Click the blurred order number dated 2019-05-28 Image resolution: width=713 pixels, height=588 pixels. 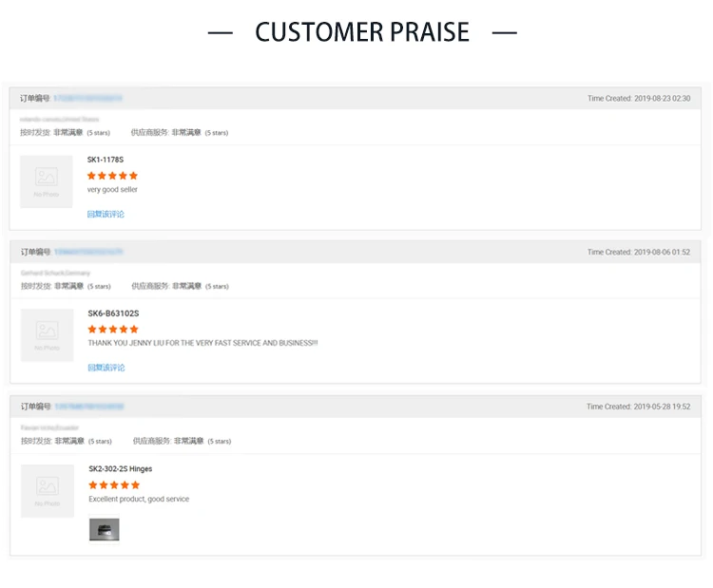click(89, 407)
